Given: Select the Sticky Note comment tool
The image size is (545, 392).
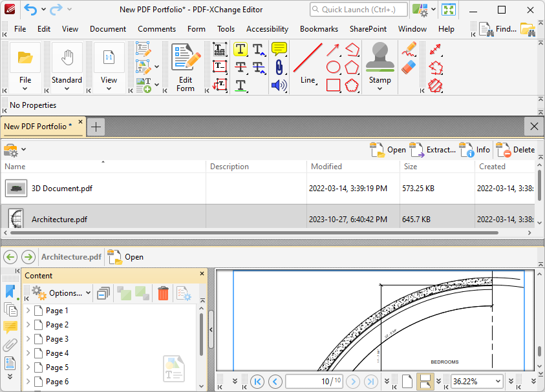Looking at the screenshot, I should [279, 49].
